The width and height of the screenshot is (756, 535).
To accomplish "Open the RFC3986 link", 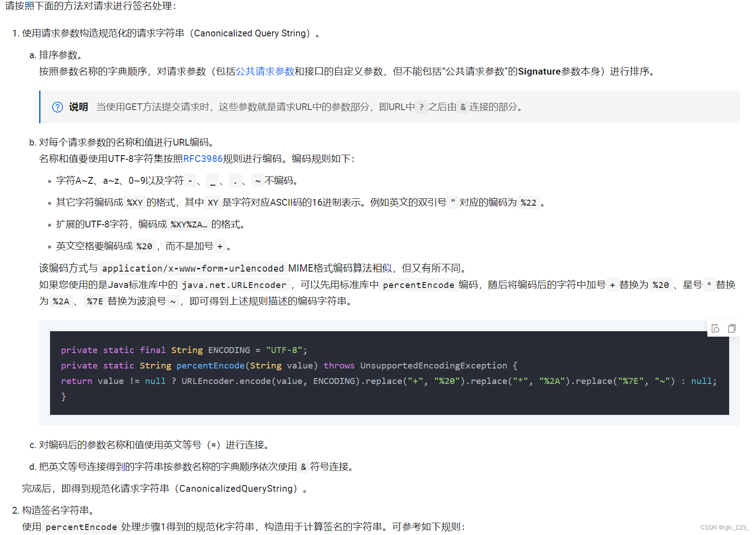I will pos(203,159).
